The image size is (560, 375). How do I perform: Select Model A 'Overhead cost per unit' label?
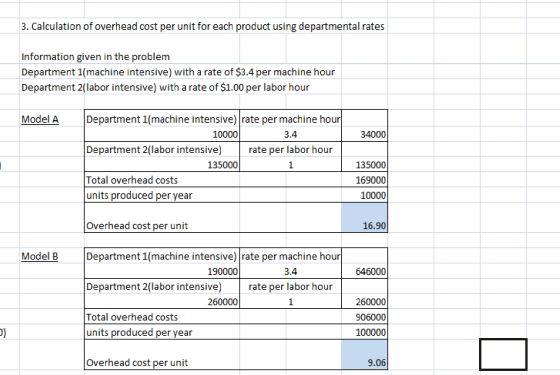pyautogui.click(x=137, y=226)
